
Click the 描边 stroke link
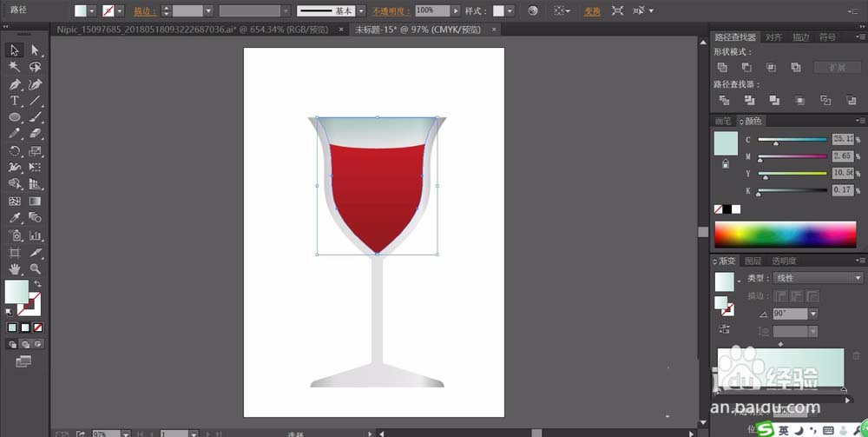[x=144, y=11]
